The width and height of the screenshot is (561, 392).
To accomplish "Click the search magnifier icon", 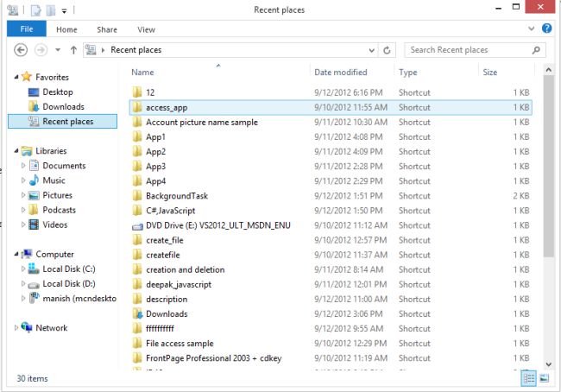I will (536, 50).
